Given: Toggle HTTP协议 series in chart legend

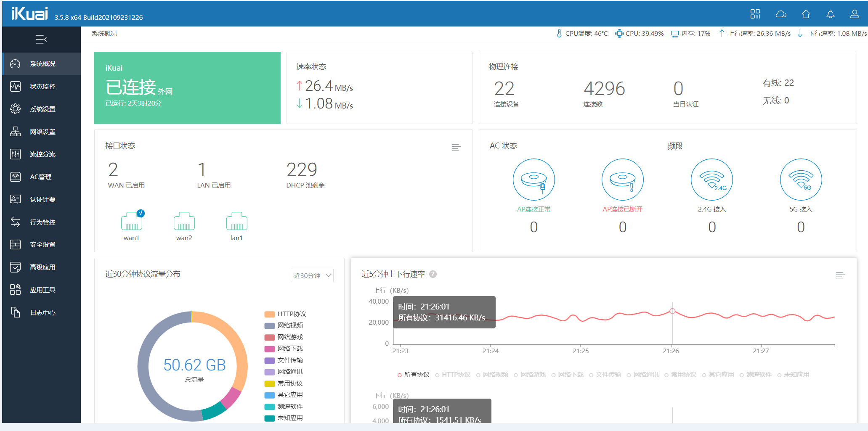Looking at the screenshot, I should [x=453, y=375].
